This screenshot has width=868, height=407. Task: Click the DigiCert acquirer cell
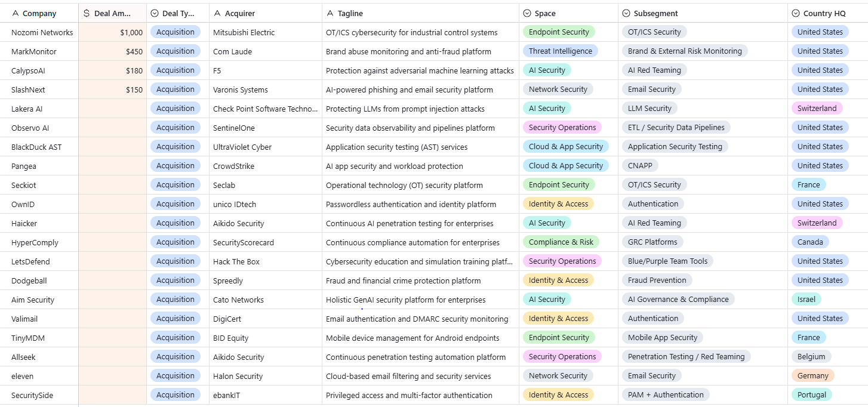pyautogui.click(x=266, y=319)
